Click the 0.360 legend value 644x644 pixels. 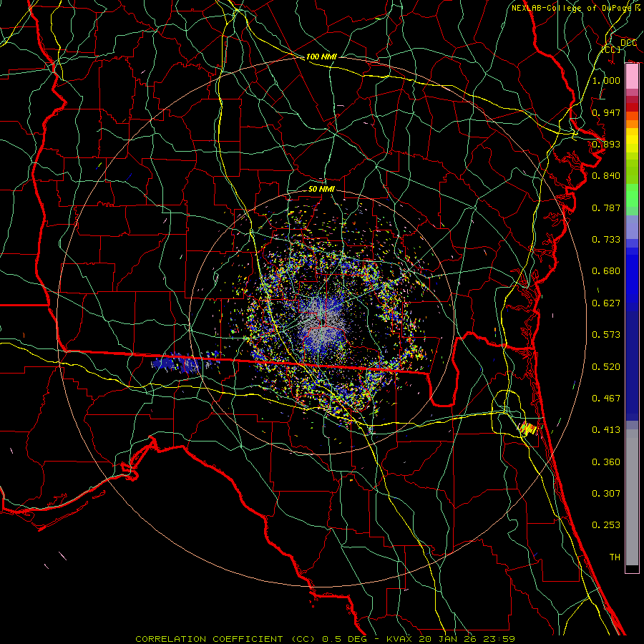pos(606,462)
